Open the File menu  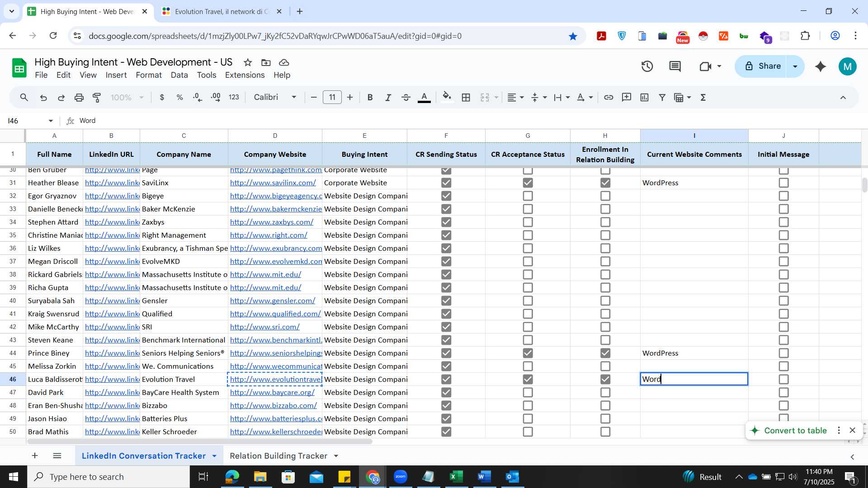click(41, 75)
